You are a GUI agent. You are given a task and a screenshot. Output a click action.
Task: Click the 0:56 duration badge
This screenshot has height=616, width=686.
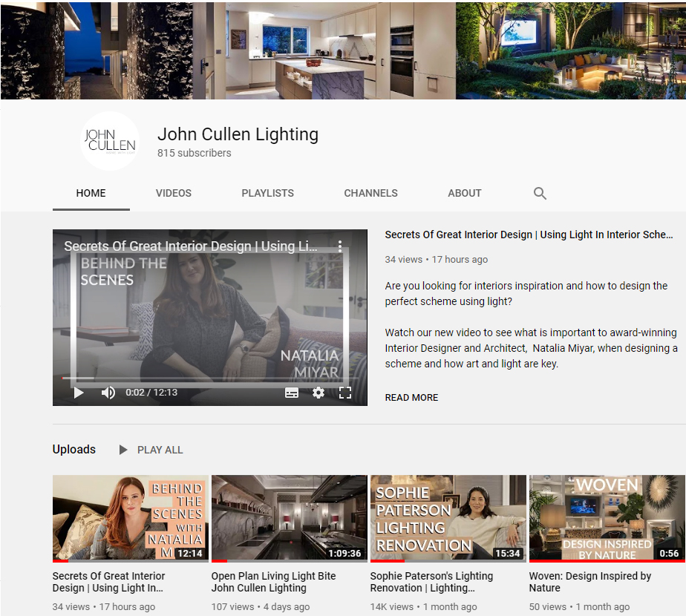click(669, 554)
